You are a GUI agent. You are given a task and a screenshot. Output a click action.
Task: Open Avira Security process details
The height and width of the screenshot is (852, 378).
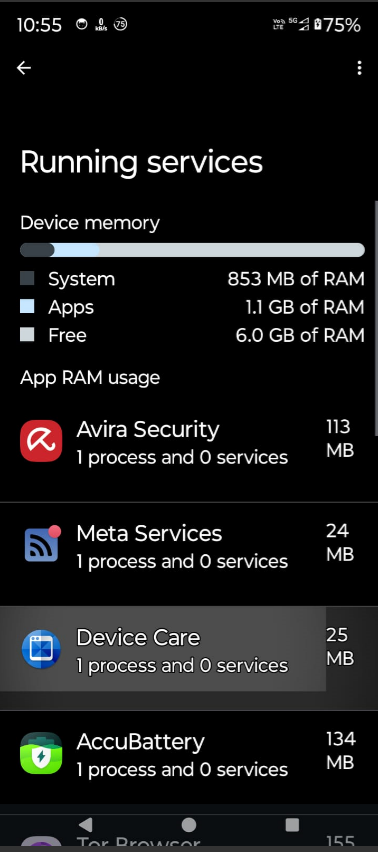[x=189, y=441]
